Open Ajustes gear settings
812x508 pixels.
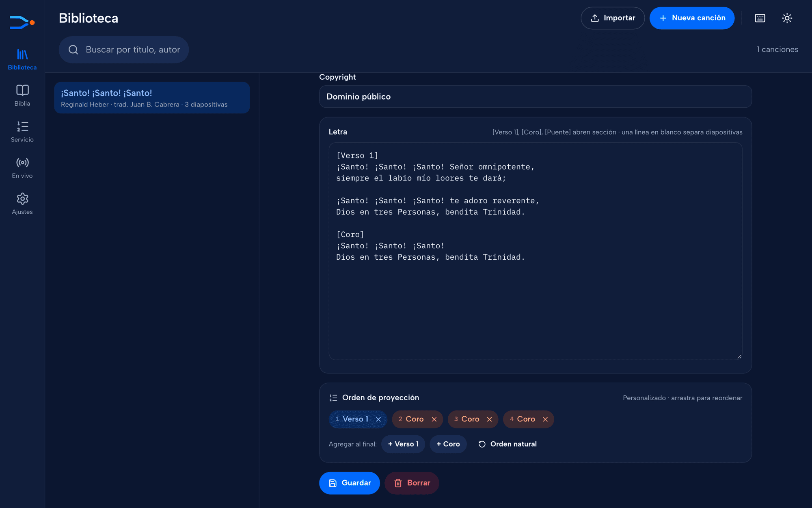22,204
